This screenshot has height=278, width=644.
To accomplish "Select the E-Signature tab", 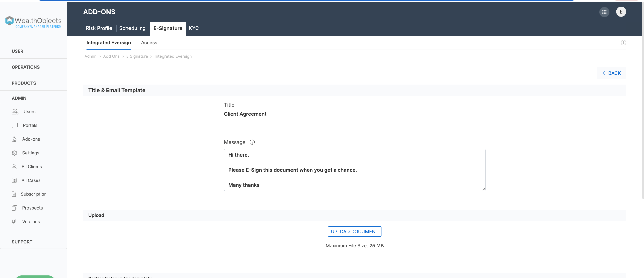I will click(x=167, y=29).
